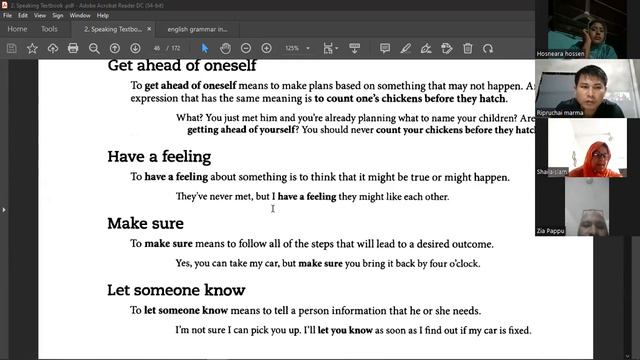The height and width of the screenshot is (360, 640).
Task: Select the highlighter pen tool
Action: (x=405, y=48)
